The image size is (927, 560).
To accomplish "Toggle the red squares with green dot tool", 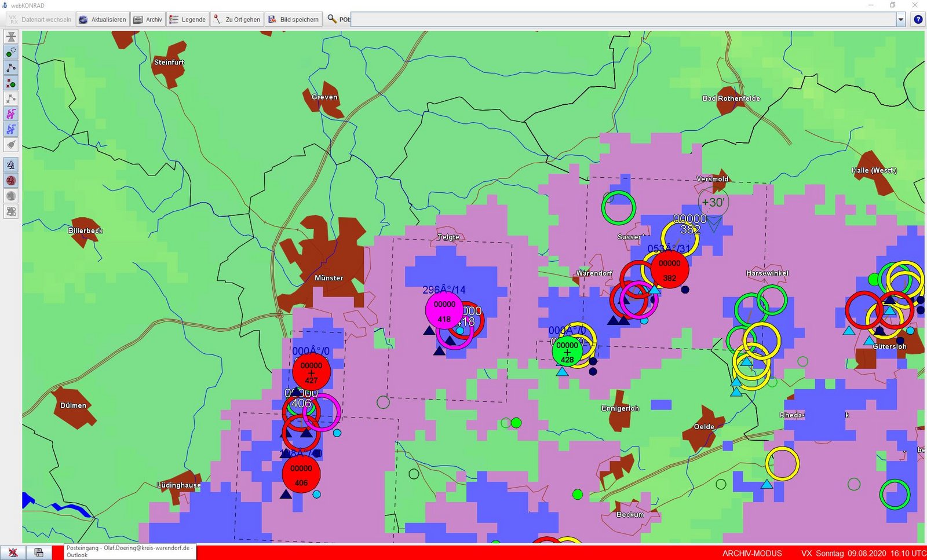I will [x=11, y=83].
